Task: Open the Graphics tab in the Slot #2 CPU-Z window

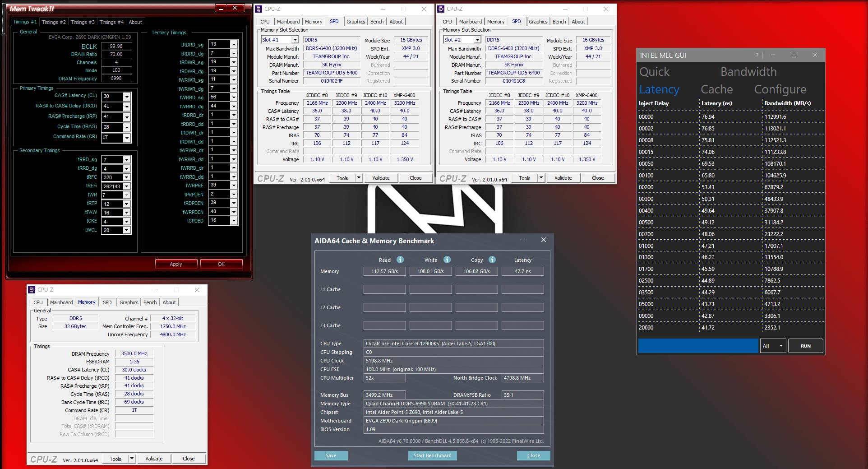Action: (x=538, y=22)
